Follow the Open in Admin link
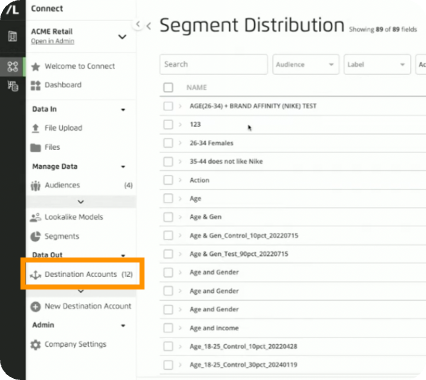The height and width of the screenshot is (380, 426). pos(52,41)
